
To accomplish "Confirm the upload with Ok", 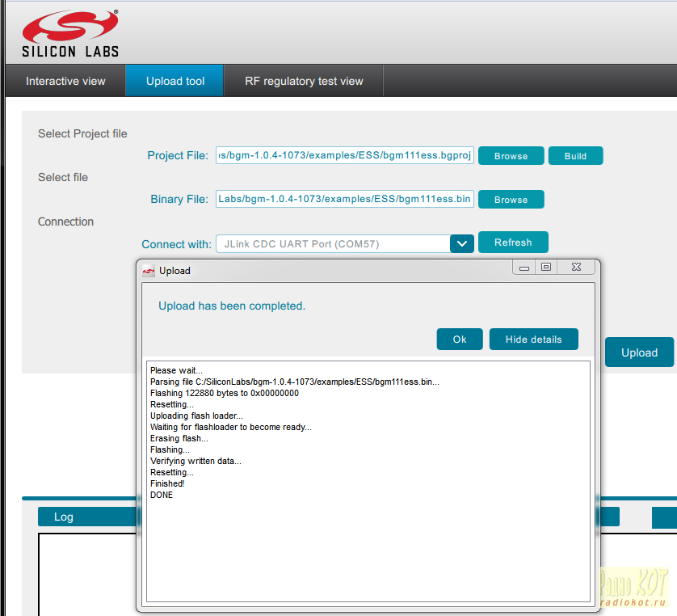I will [460, 340].
